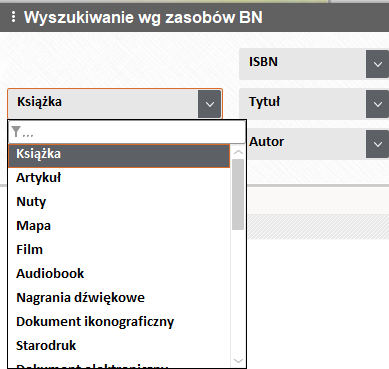This screenshot has height=369, width=389.
Task: Click the ISBN field label
Action: (263, 62)
